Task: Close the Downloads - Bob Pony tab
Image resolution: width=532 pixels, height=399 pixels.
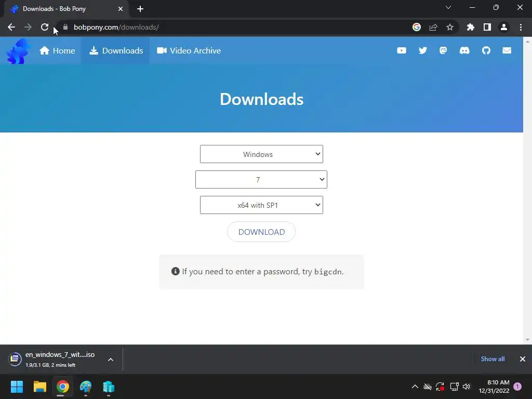Action: [x=121, y=9]
